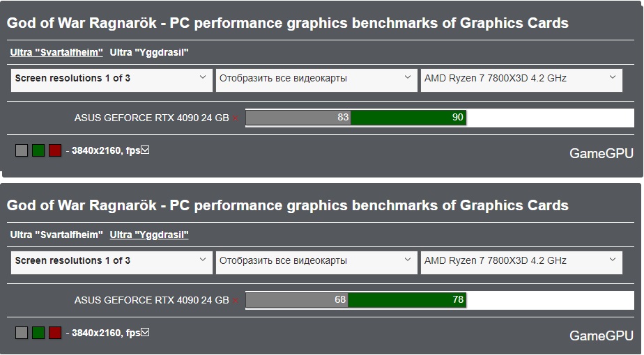
Task: Open the top AMD Ryzen 7 7800X3D dropdown
Action: point(521,80)
